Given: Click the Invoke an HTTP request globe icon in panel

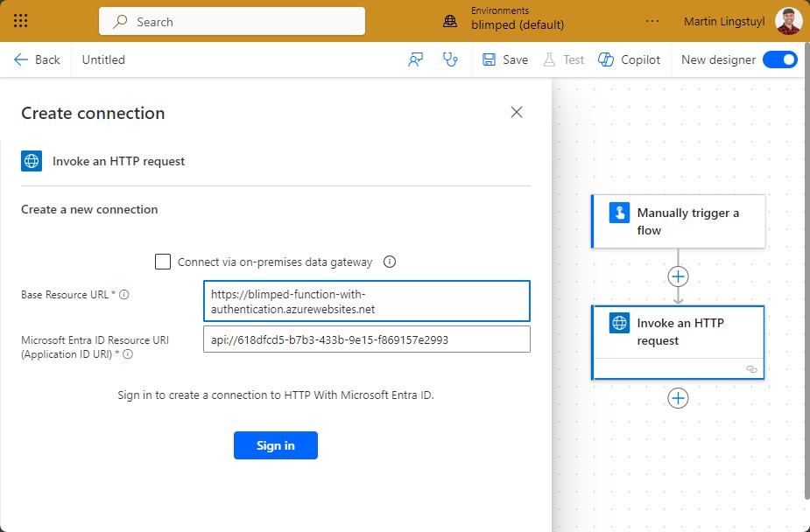Looking at the screenshot, I should click(32, 161).
